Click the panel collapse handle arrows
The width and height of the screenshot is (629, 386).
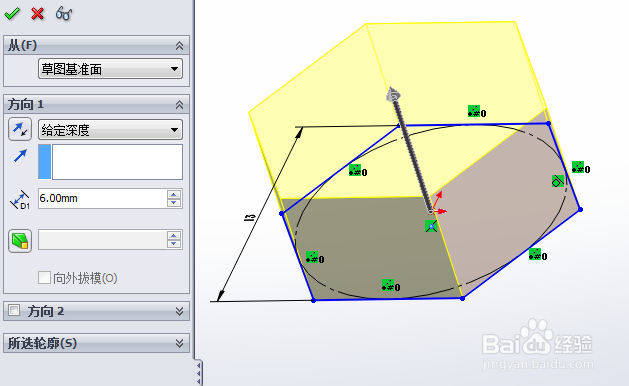pyautogui.click(x=199, y=374)
